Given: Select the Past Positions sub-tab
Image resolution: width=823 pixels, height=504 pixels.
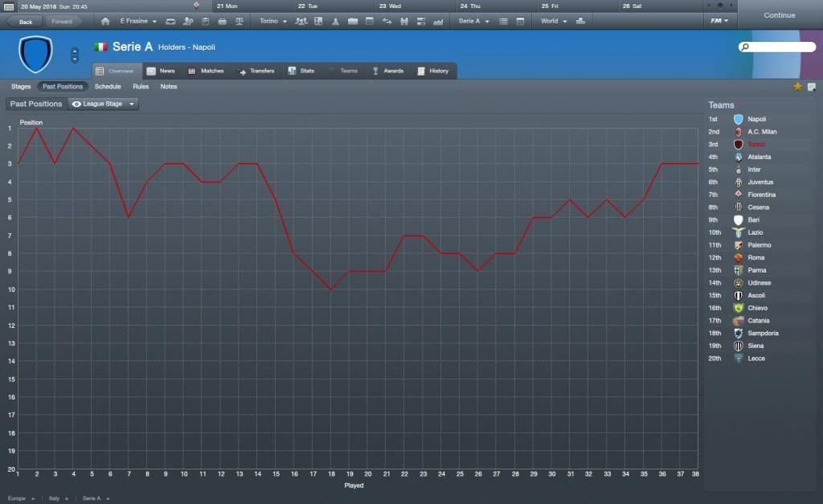Looking at the screenshot, I should click(63, 87).
